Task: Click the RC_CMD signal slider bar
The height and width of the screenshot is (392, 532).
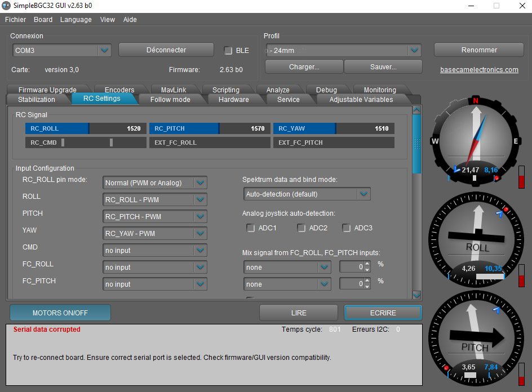Action: 86,143
